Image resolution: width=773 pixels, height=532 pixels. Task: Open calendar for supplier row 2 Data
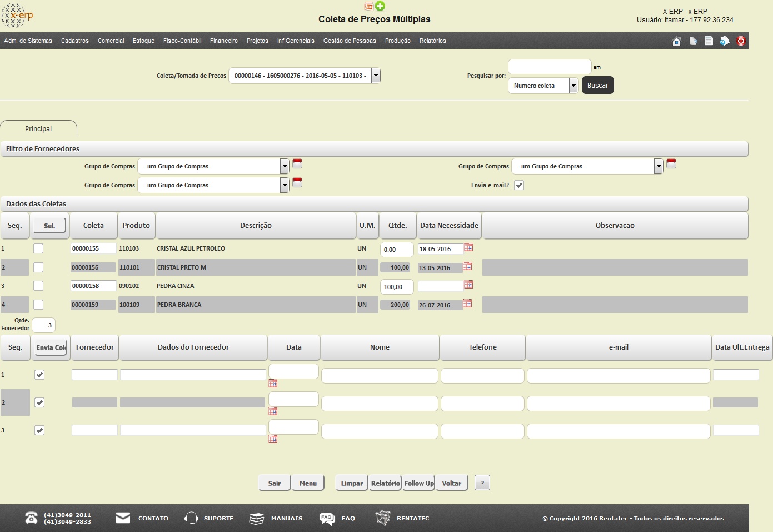click(273, 411)
